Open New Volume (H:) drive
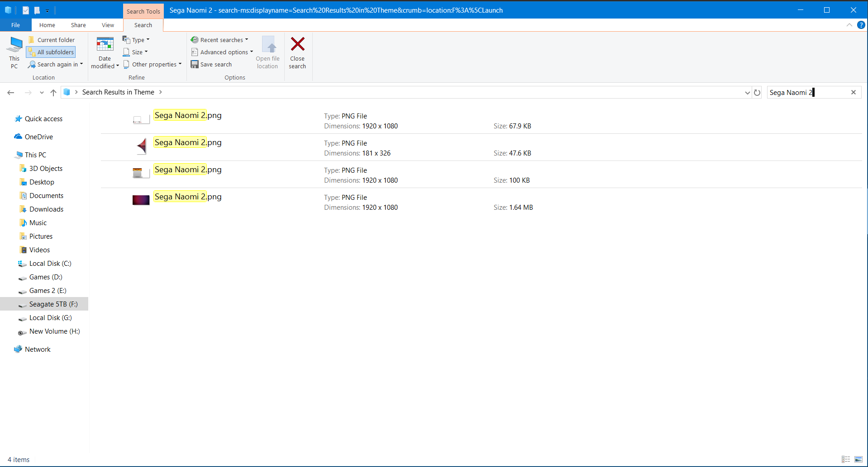Viewport: 868px width, 467px height. (x=54, y=331)
